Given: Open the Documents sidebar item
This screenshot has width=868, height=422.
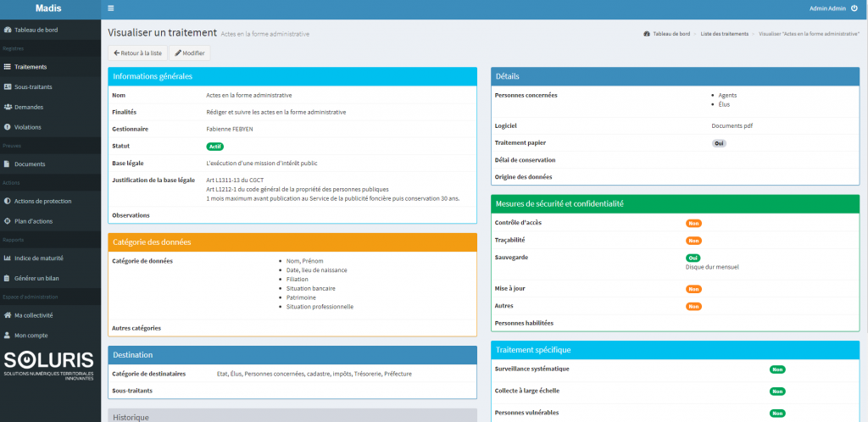Looking at the screenshot, I should (30, 164).
